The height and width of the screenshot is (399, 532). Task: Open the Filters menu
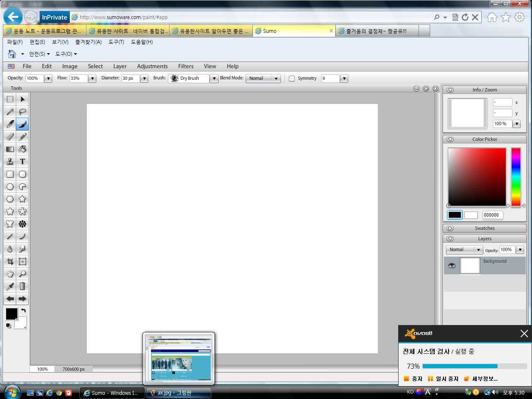click(186, 66)
